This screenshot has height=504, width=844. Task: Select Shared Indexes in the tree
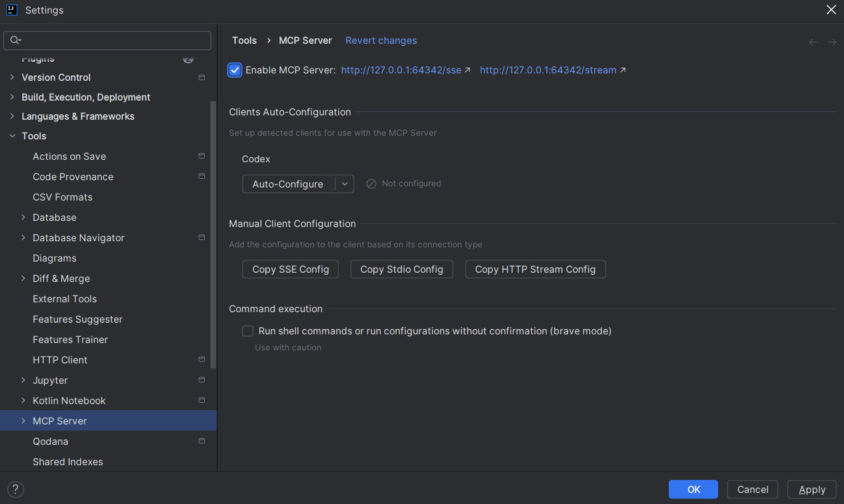[x=68, y=462]
